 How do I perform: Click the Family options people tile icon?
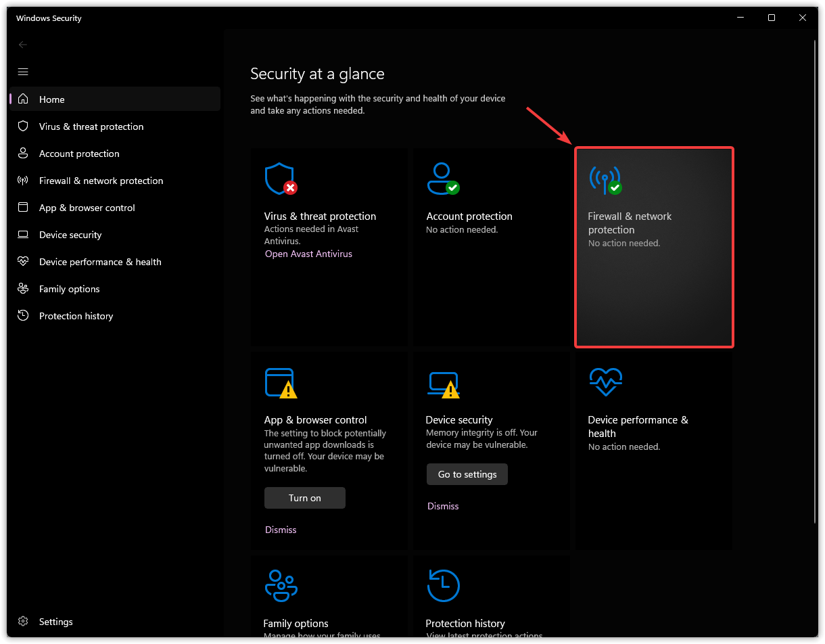[x=281, y=585]
